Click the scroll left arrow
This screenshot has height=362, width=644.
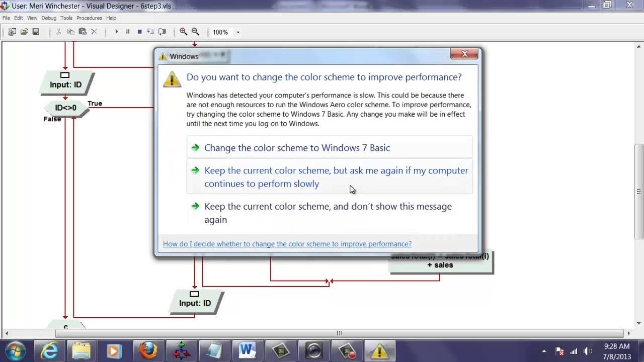(x=7, y=333)
